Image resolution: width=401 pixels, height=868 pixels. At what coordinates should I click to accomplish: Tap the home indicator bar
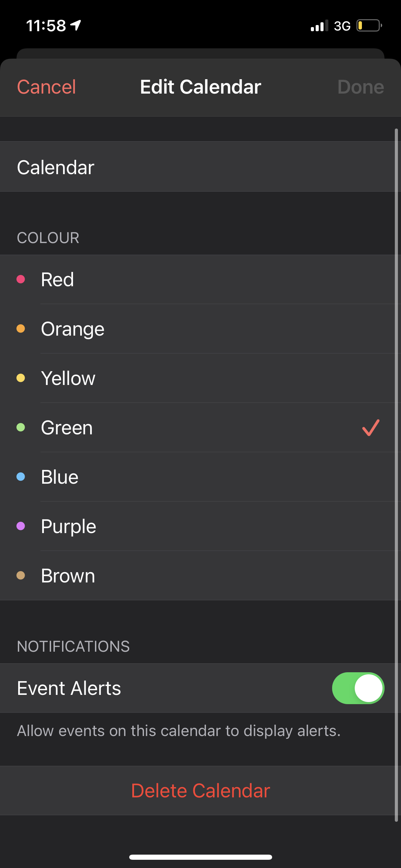pos(200,857)
